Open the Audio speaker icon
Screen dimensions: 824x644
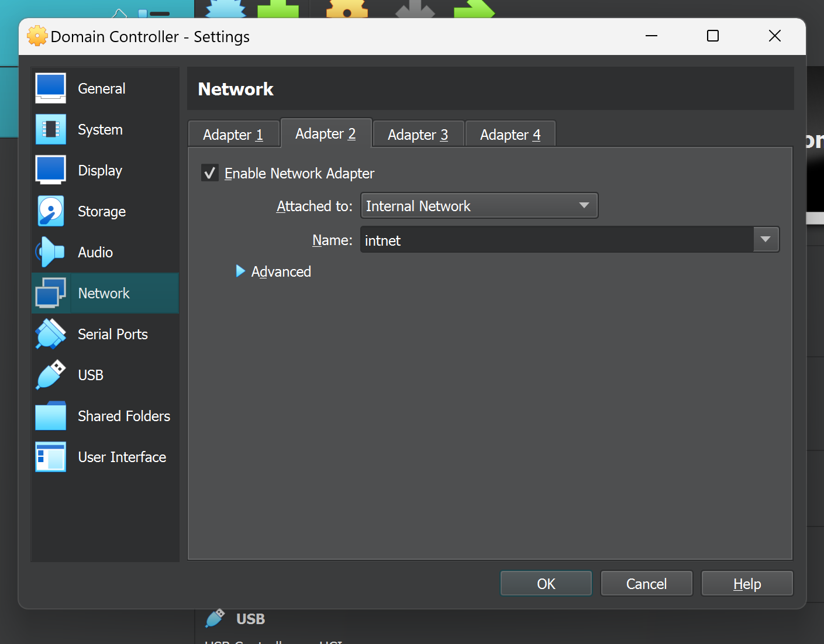pyautogui.click(x=50, y=252)
